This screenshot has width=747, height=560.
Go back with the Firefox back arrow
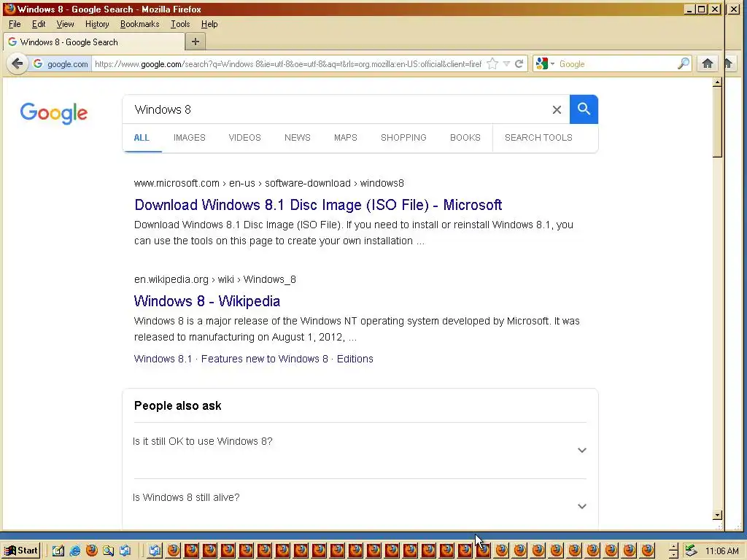(x=18, y=63)
